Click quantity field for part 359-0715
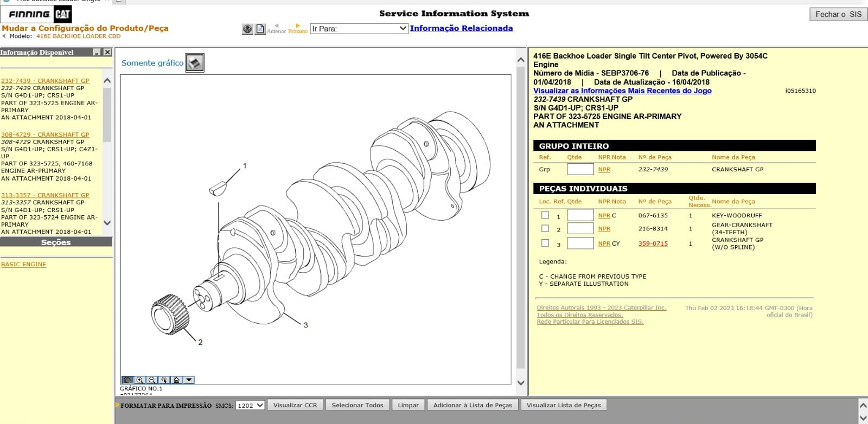The height and width of the screenshot is (424, 868). tap(580, 243)
